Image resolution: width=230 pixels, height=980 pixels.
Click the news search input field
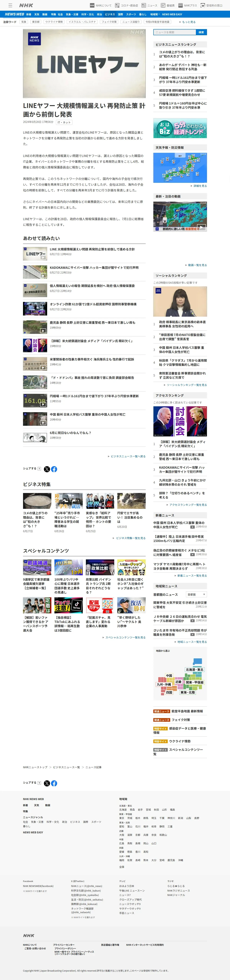[x=174, y=32]
